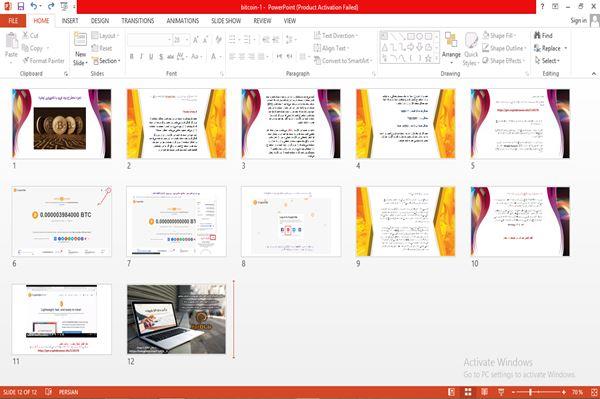Image resolution: width=600 pixels, height=399 pixels.
Task: Click the Find binoculars icon
Action: (x=538, y=36)
